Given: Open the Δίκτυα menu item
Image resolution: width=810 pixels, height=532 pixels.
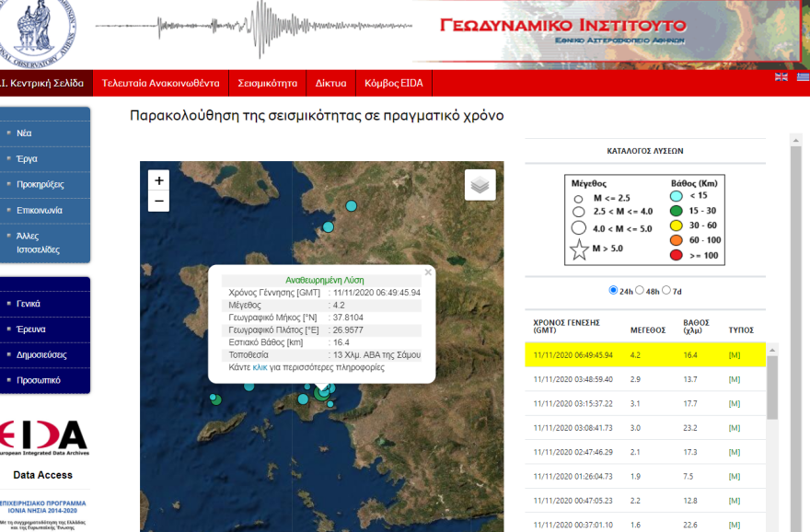Looking at the screenshot, I should 331,83.
